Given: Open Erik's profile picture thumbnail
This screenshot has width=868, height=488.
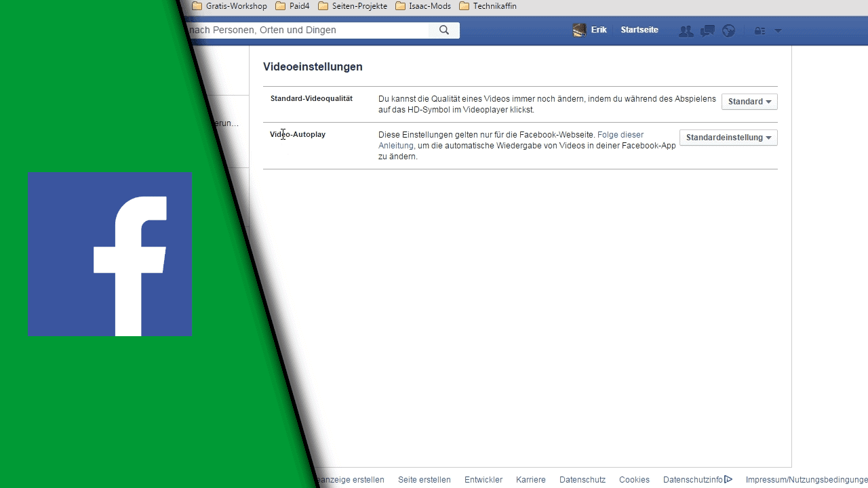Looking at the screenshot, I should pos(579,30).
